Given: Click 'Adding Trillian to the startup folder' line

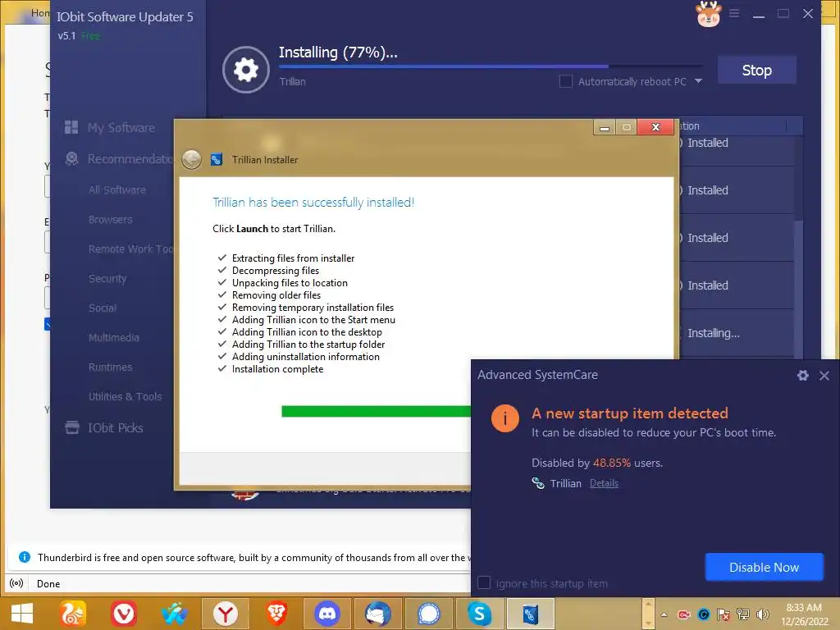Looking at the screenshot, I should click(x=308, y=345).
